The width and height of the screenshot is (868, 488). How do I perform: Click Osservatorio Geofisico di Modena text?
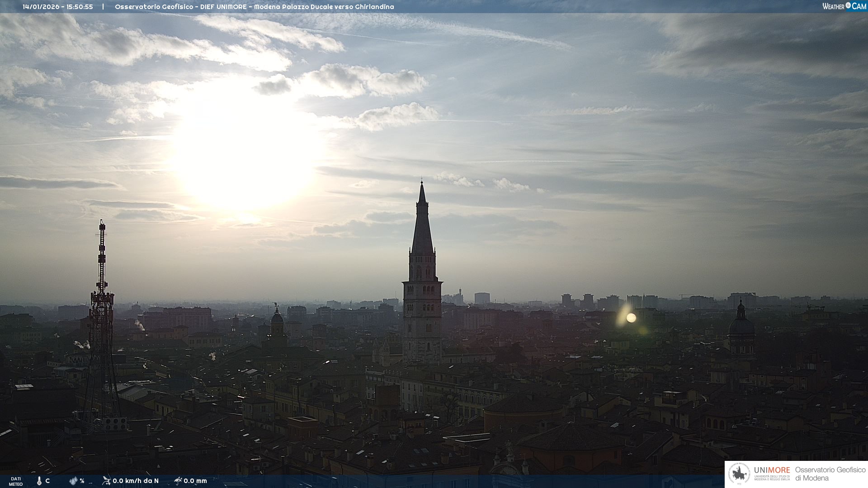coord(830,474)
